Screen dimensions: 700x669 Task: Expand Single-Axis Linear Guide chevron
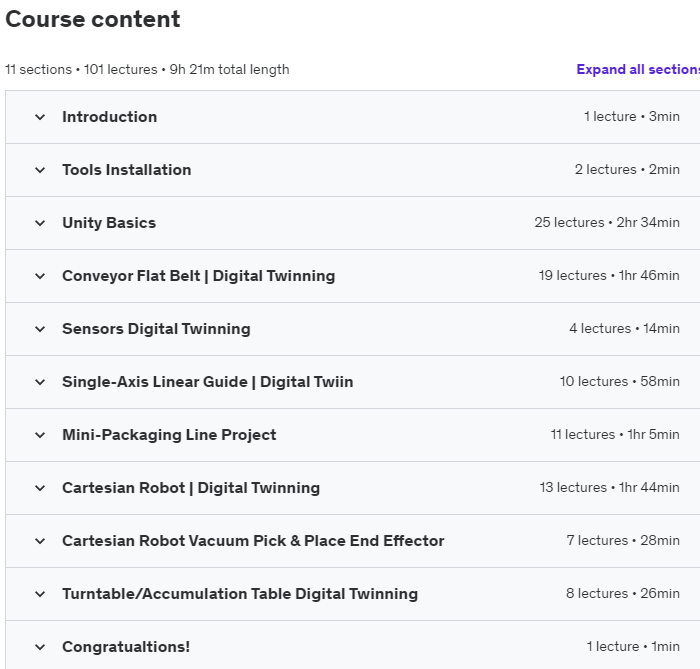(40, 382)
